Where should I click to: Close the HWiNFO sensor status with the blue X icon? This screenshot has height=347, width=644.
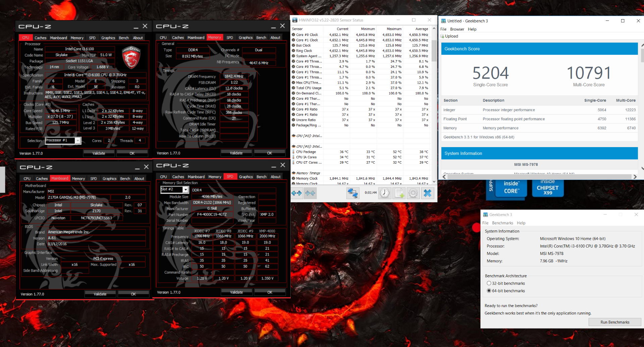click(x=428, y=193)
